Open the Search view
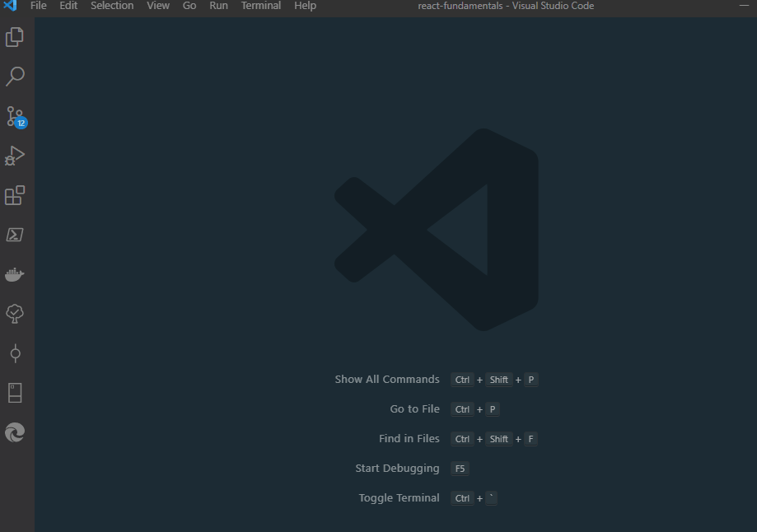 (x=15, y=77)
